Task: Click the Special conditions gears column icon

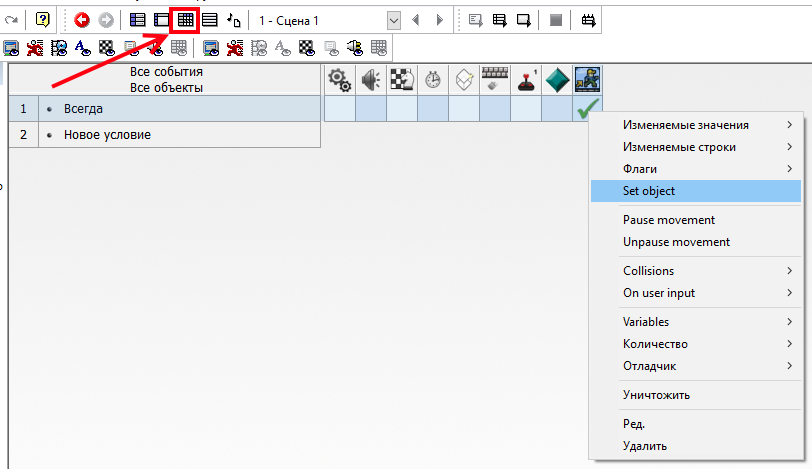Action: (x=339, y=81)
